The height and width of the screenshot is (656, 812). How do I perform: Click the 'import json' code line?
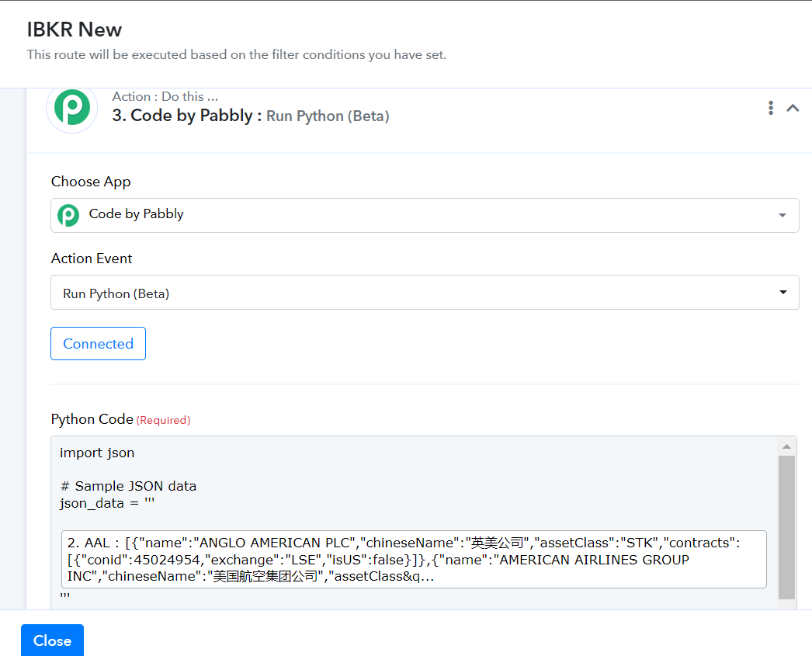click(97, 453)
